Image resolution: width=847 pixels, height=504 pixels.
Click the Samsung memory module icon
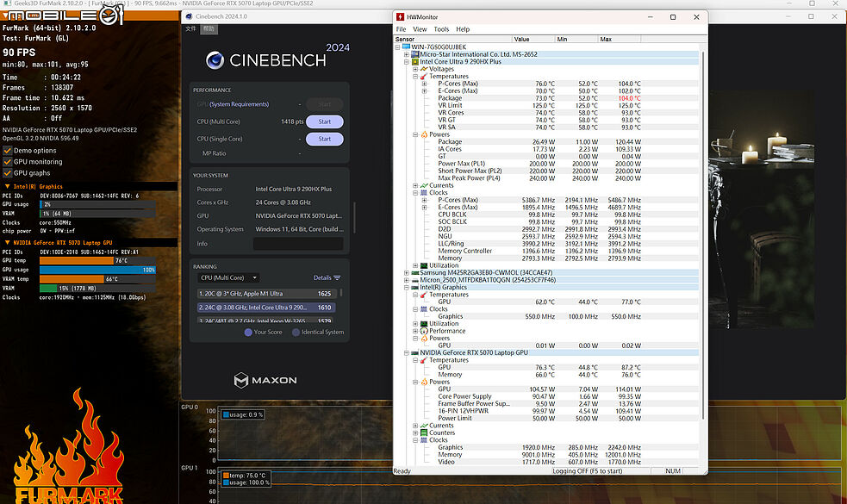click(414, 273)
